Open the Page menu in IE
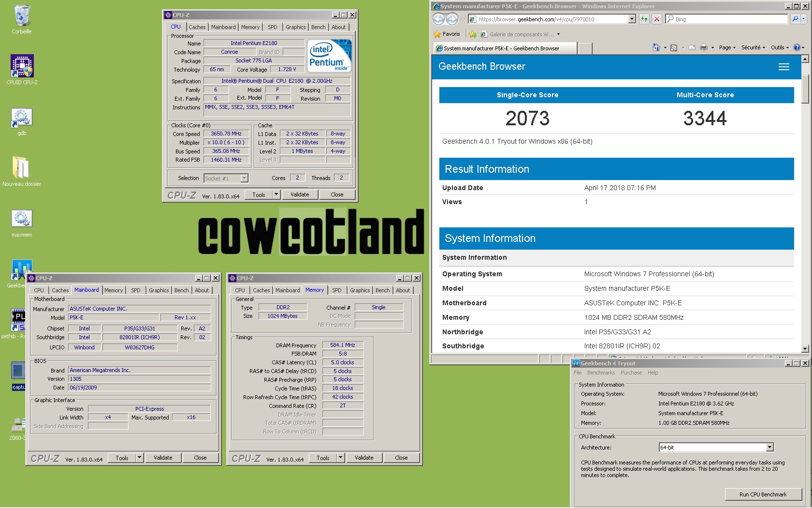812x508 pixels. [727, 47]
